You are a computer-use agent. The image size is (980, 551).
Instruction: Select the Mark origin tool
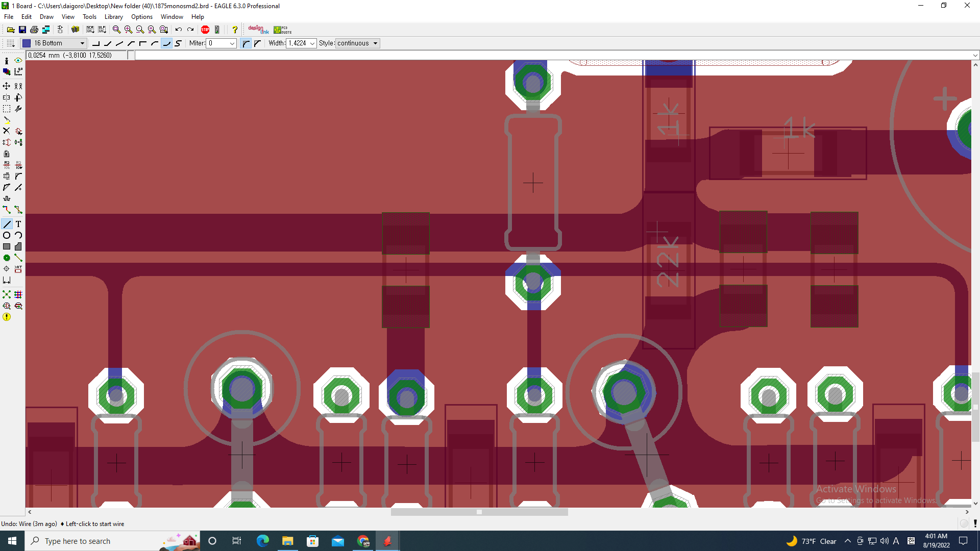18,72
